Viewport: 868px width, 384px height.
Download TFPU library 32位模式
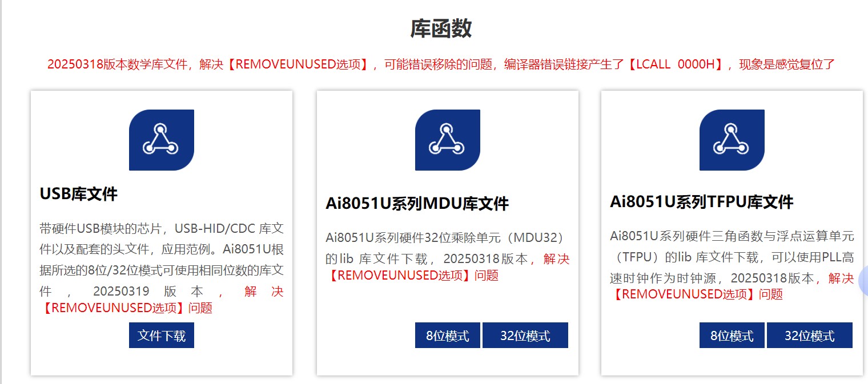point(810,336)
